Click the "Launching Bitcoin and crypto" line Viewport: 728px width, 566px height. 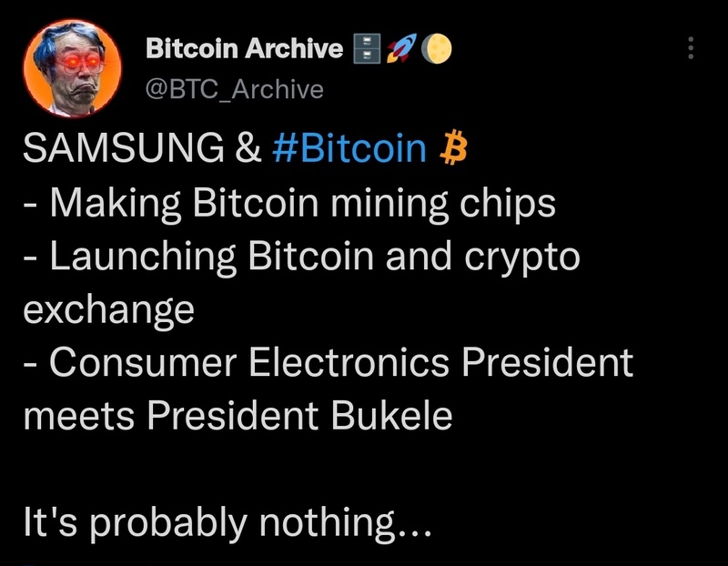(x=300, y=256)
